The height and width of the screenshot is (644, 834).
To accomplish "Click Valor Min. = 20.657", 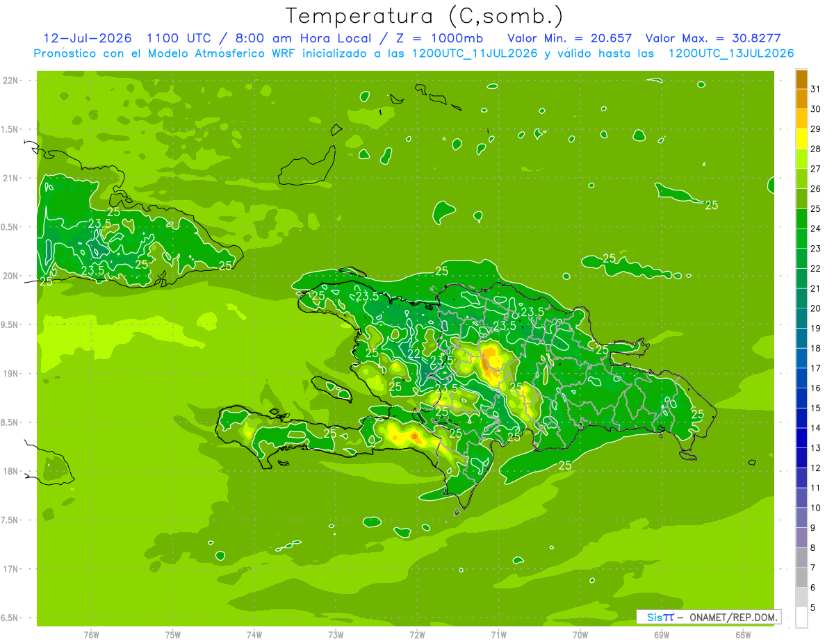I will [x=569, y=38].
